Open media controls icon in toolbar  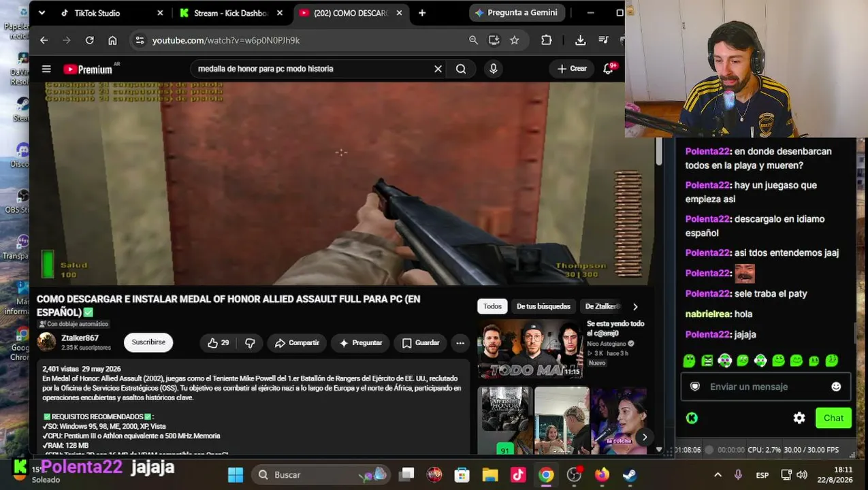coord(603,40)
